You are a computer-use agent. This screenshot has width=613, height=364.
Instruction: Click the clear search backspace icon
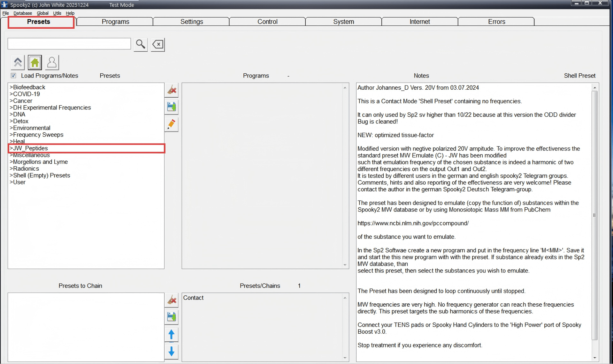coord(158,44)
